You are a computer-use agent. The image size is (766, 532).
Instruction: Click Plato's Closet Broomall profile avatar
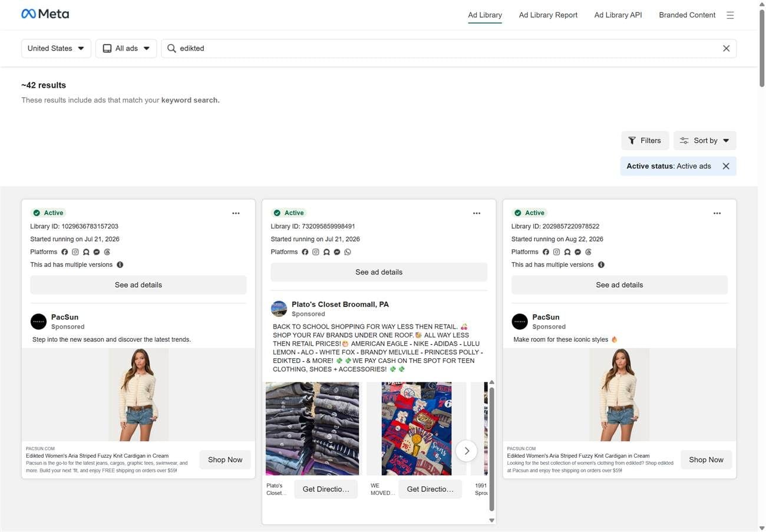[x=279, y=309]
